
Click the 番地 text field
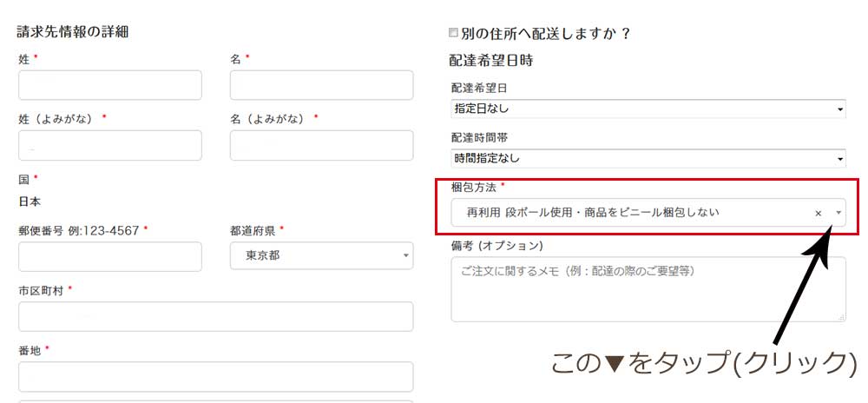click(x=215, y=376)
